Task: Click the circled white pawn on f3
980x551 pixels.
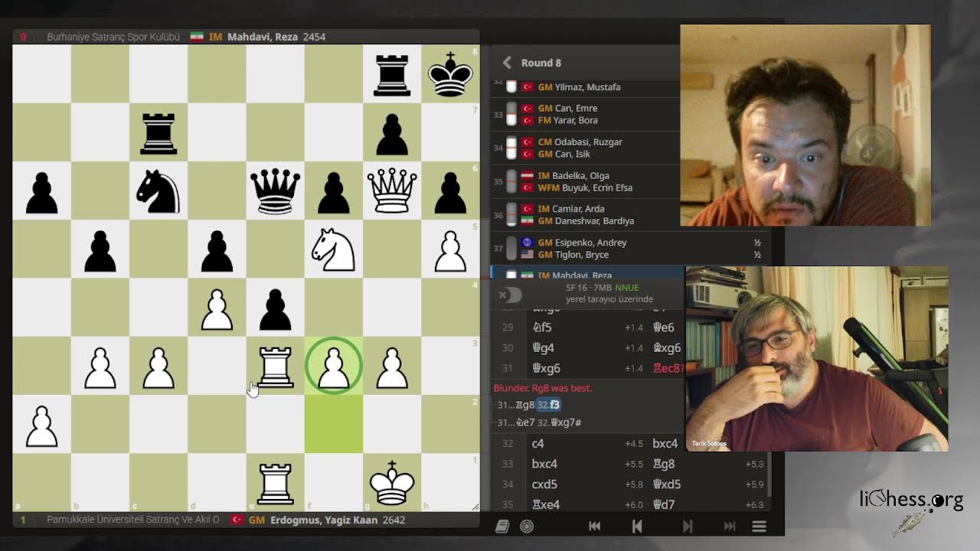Action: [334, 366]
